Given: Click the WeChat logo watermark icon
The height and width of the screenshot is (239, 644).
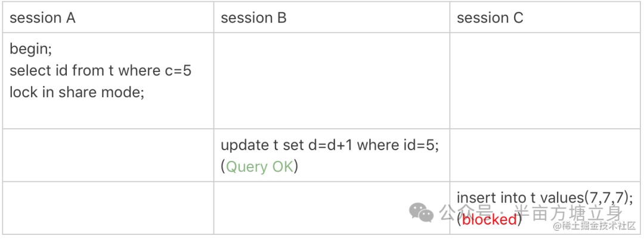Looking at the screenshot, I should pyautogui.click(x=422, y=213).
